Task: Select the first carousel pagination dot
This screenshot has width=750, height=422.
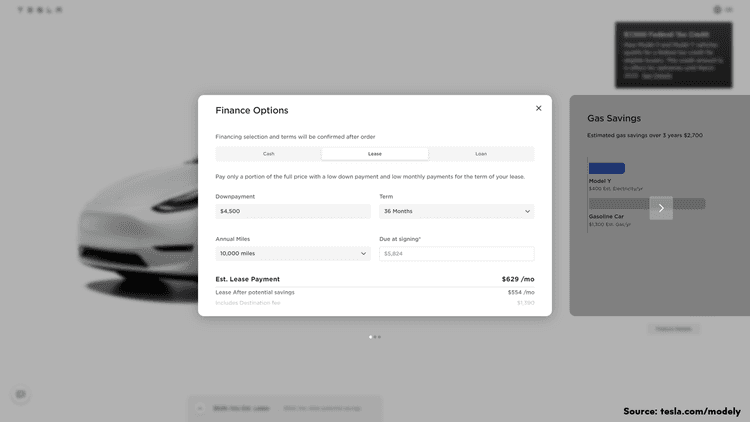Action: coord(370,337)
